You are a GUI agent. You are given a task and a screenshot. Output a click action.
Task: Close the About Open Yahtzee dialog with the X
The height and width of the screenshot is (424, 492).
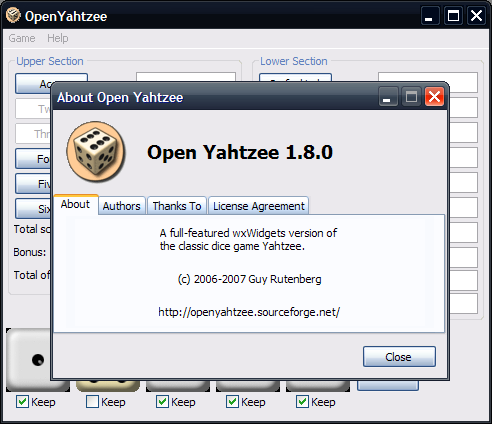point(434,97)
